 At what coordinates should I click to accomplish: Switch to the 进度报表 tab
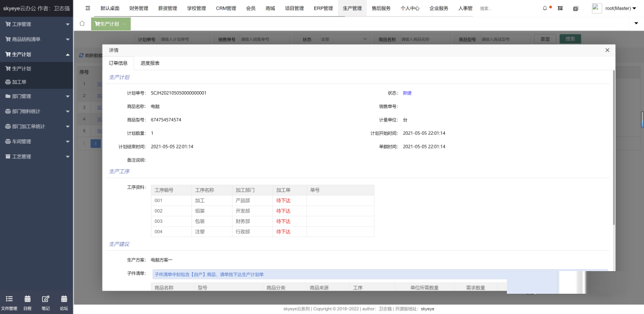point(150,63)
